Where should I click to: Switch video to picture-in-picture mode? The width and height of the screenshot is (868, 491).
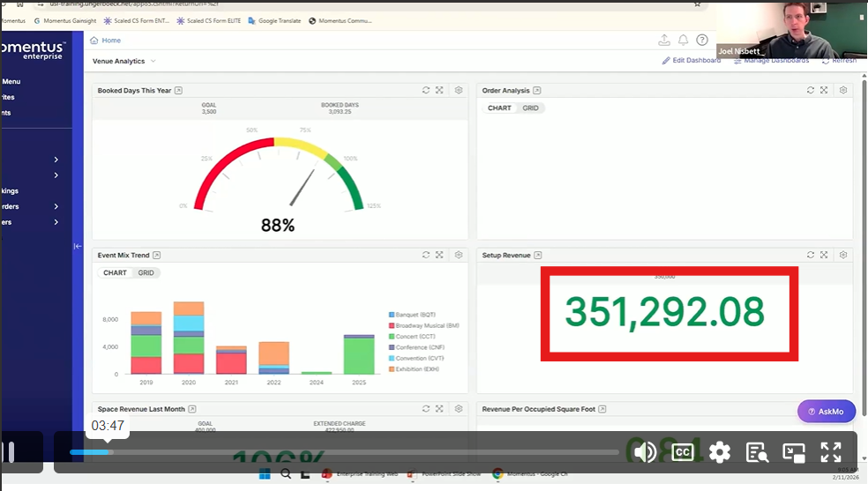click(794, 452)
